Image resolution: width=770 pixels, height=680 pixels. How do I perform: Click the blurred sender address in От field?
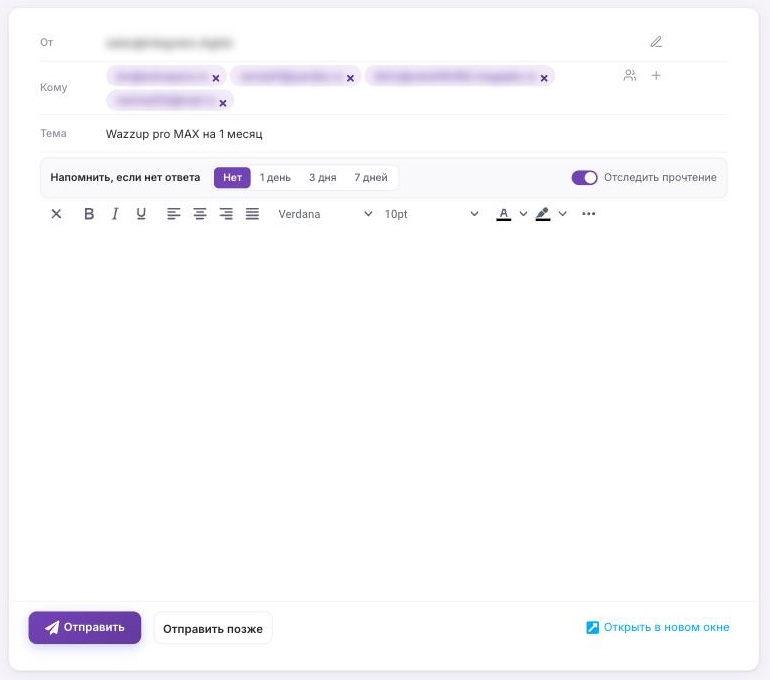[x=169, y=43]
